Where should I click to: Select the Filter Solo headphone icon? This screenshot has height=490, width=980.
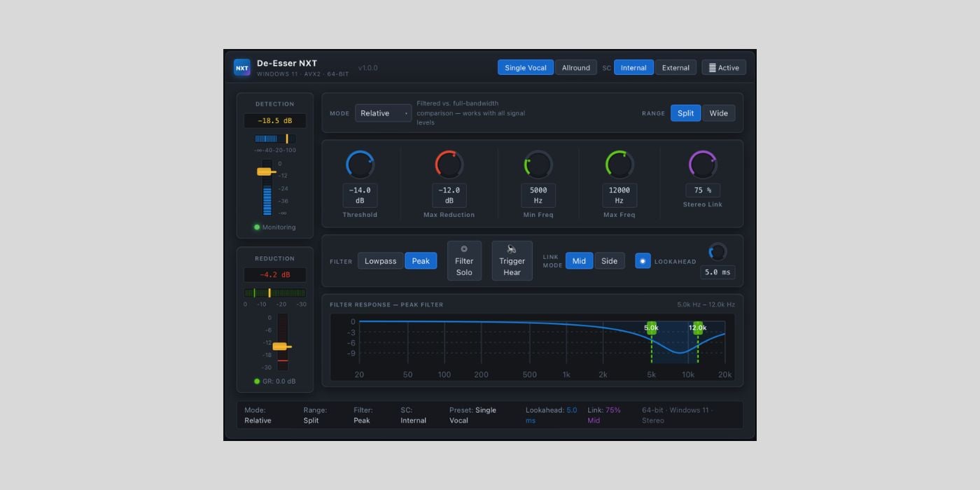pyautogui.click(x=464, y=247)
